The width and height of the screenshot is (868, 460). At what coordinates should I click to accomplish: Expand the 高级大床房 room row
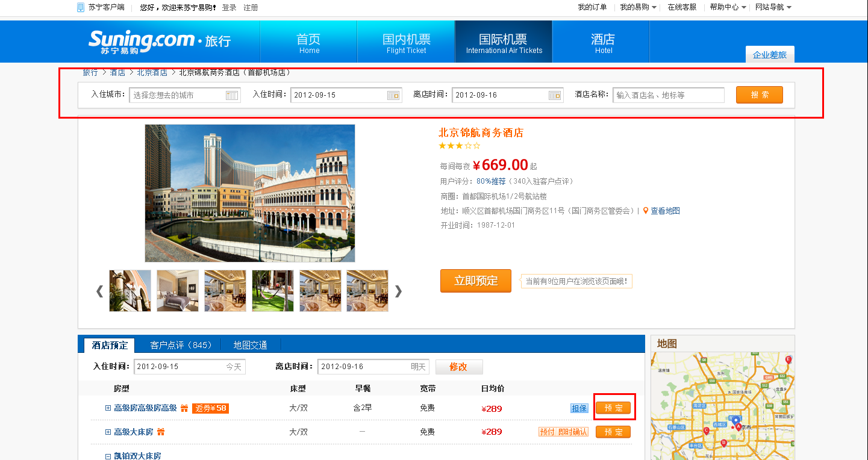[x=108, y=432]
